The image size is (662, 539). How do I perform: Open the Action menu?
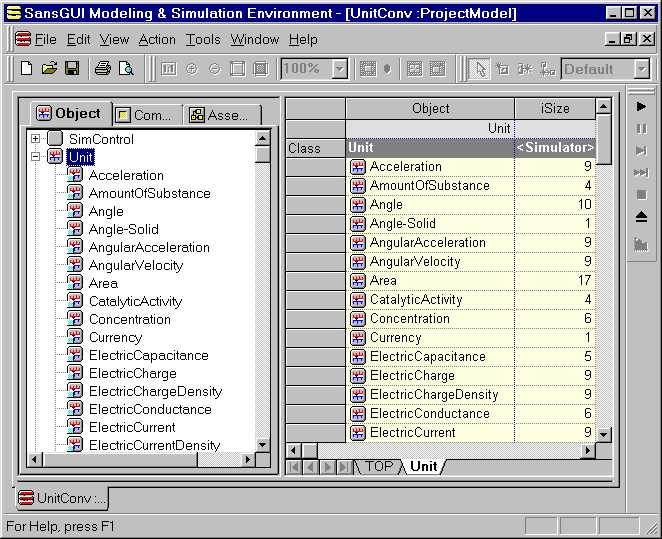pyautogui.click(x=157, y=39)
